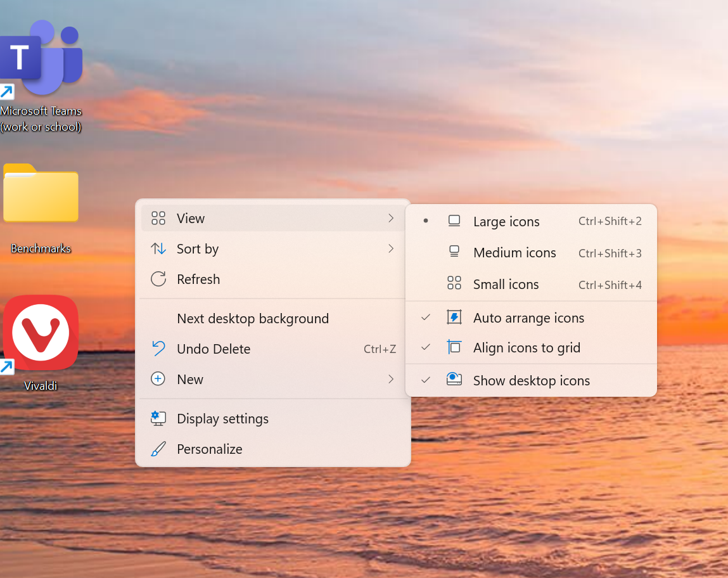Open the Microsoft Teams desktop shortcut icon
Image resolution: width=728 pixels, height=578 pixels.
pos(41,57)
